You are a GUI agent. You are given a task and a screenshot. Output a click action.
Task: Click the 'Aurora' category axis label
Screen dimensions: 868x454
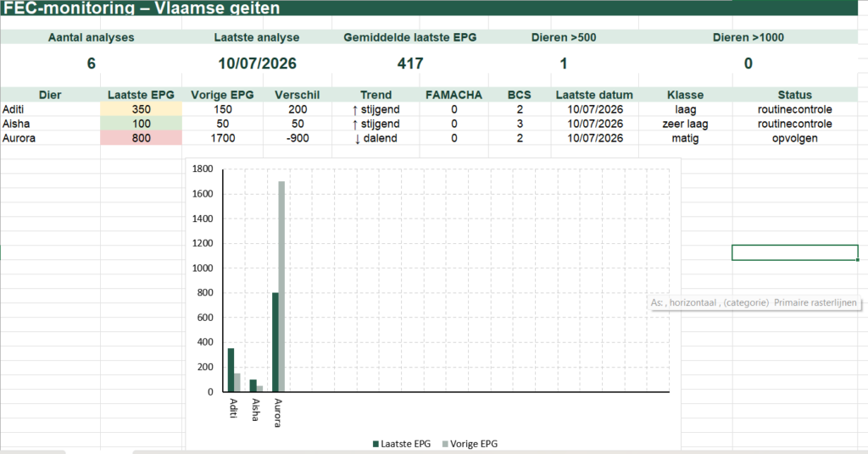tap(277, 412)
